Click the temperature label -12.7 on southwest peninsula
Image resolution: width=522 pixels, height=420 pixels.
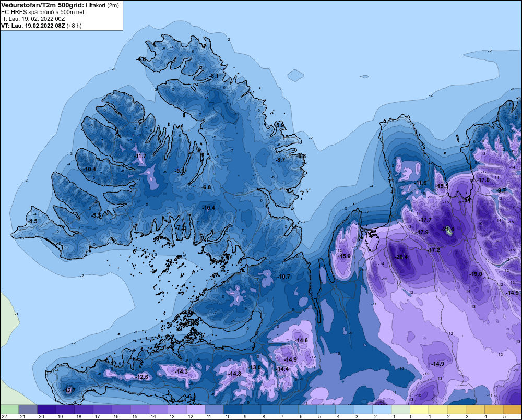[69, 390]
